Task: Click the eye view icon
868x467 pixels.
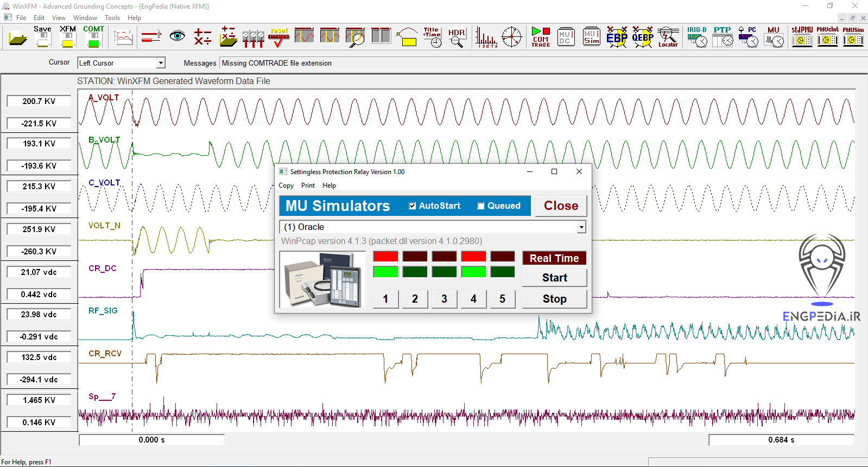Action: [x=177, y=36]
